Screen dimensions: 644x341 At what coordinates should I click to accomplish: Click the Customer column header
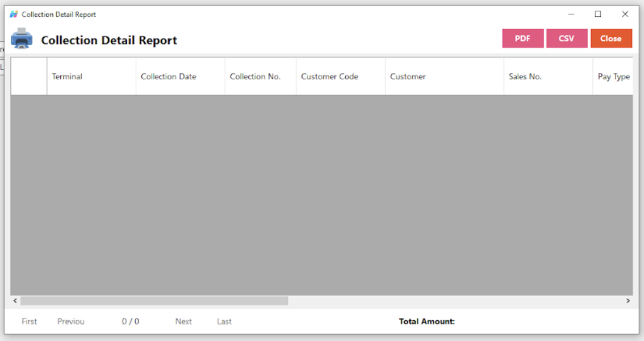coord(445,76)
